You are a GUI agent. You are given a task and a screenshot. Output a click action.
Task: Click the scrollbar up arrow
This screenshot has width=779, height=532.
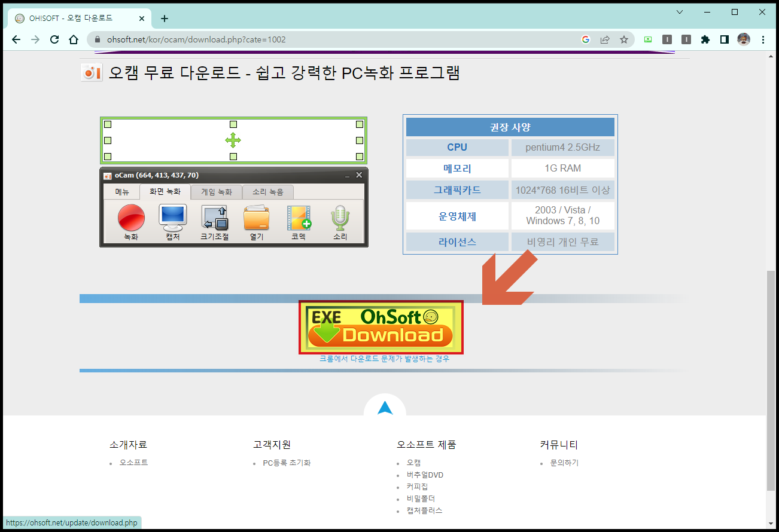pyautogui.click(x=771, y=56)
